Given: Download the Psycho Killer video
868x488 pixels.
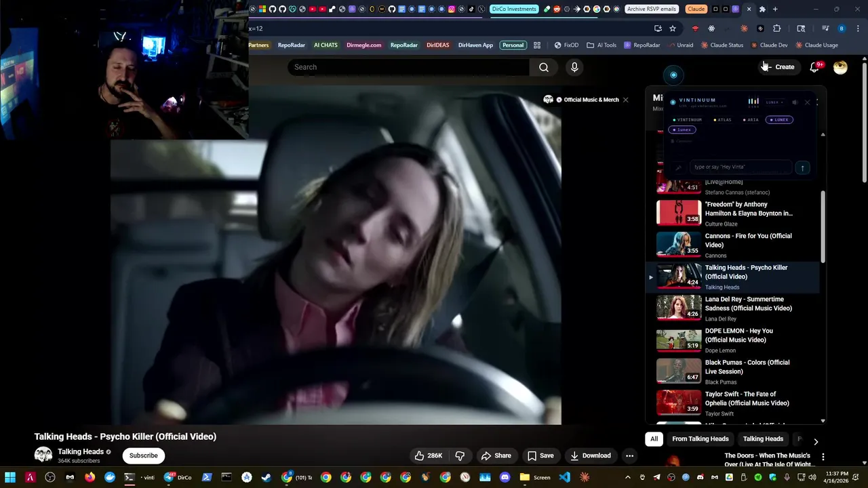Looking at the screenshot, I should (591, 455).
